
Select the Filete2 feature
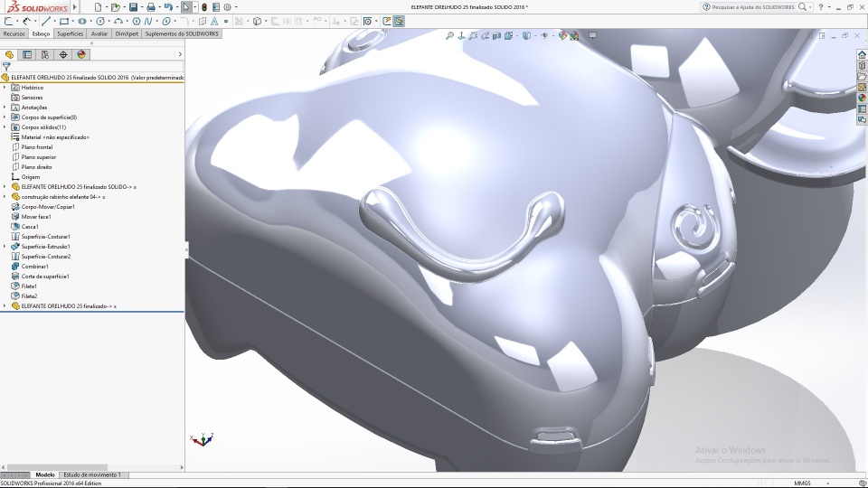(x=29, y=296)
